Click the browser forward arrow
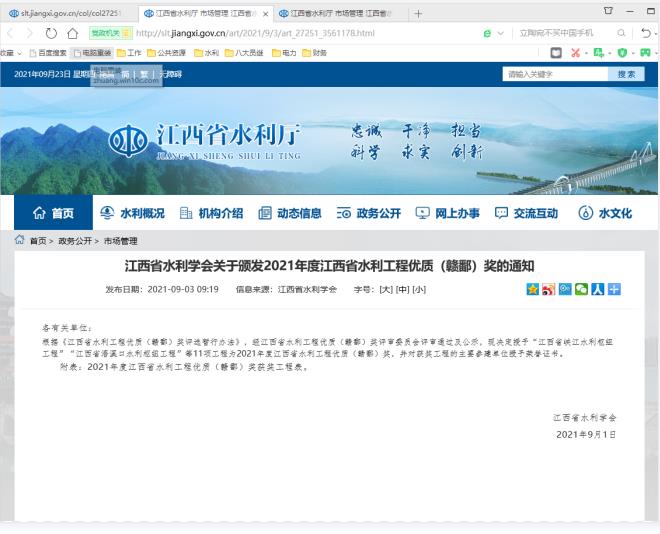 29,33
